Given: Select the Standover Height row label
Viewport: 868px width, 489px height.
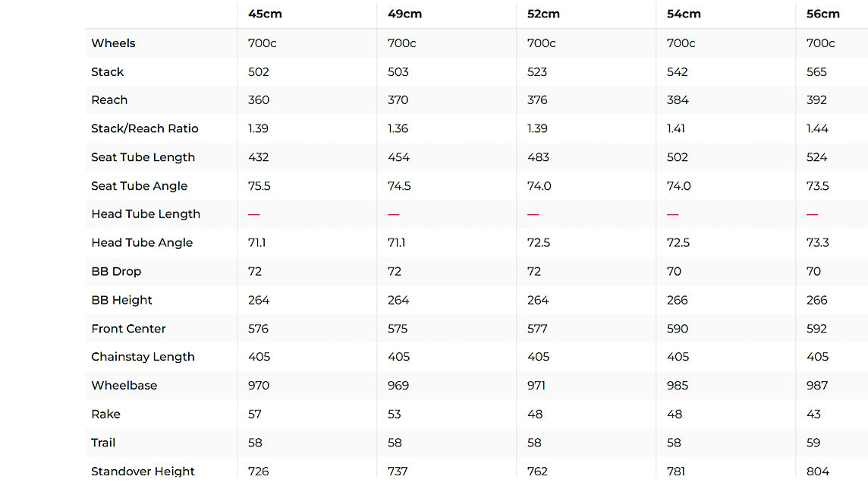Looking at the screenshot, I should pos(143,472).
